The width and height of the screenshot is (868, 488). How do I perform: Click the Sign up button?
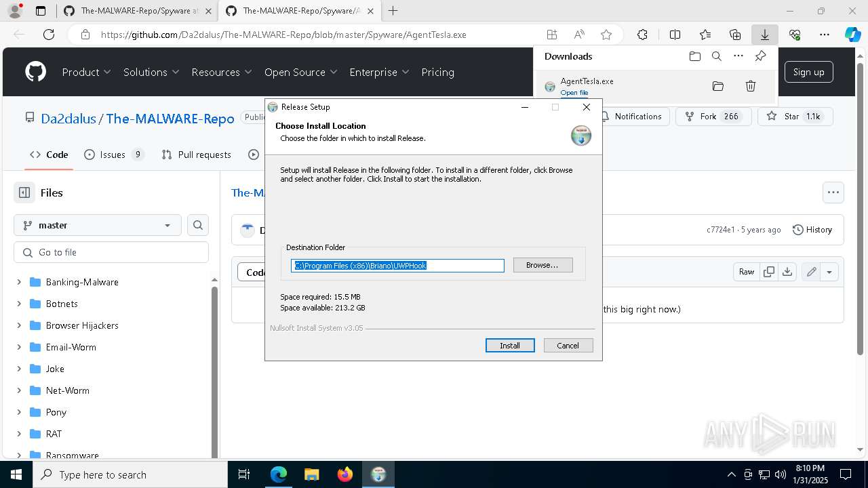(808, 72)
